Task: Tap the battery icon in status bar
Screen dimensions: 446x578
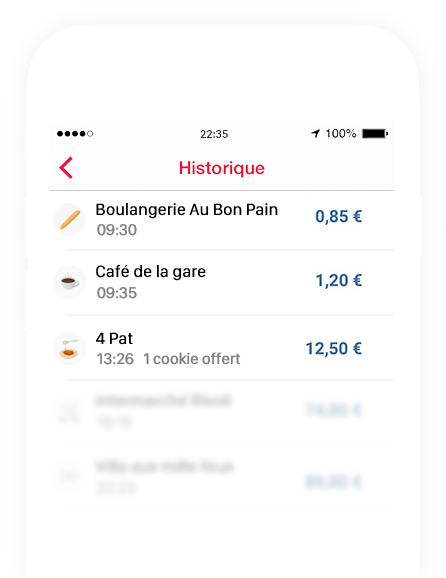Action: [375, 133]
